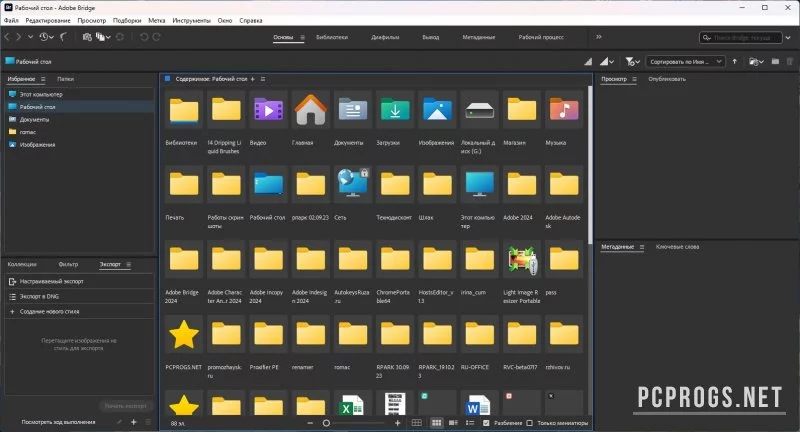Viewport: 800px width, 432px height.
Task: Expand more workspaces double chevron
Action: [599, 37]
